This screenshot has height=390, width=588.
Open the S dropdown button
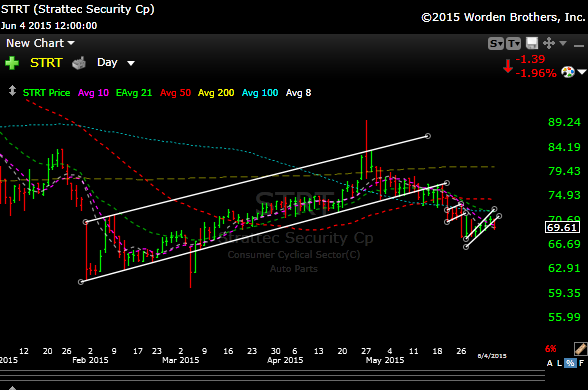496,44
